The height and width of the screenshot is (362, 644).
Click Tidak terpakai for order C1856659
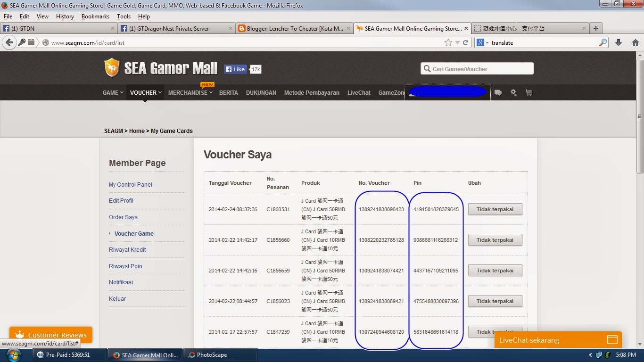point(495,271)
